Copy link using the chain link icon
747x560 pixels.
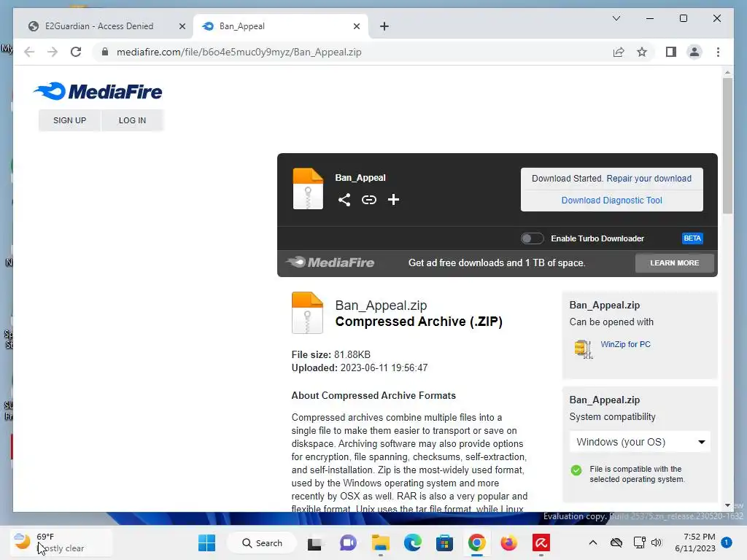(x=368, y=200)
